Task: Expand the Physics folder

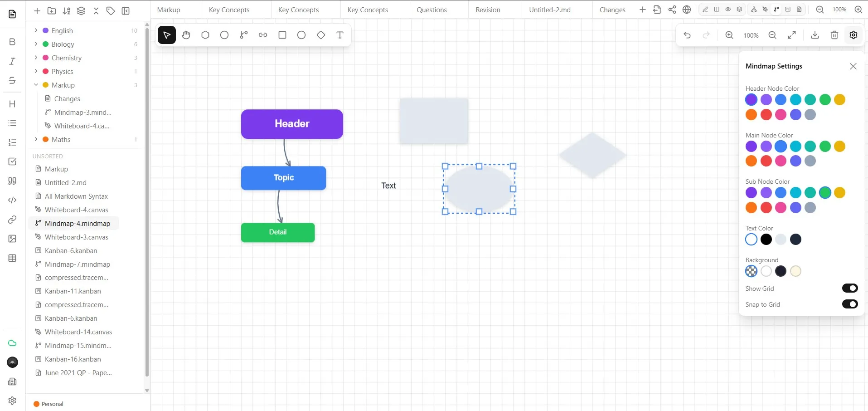Action: (36, 71)
